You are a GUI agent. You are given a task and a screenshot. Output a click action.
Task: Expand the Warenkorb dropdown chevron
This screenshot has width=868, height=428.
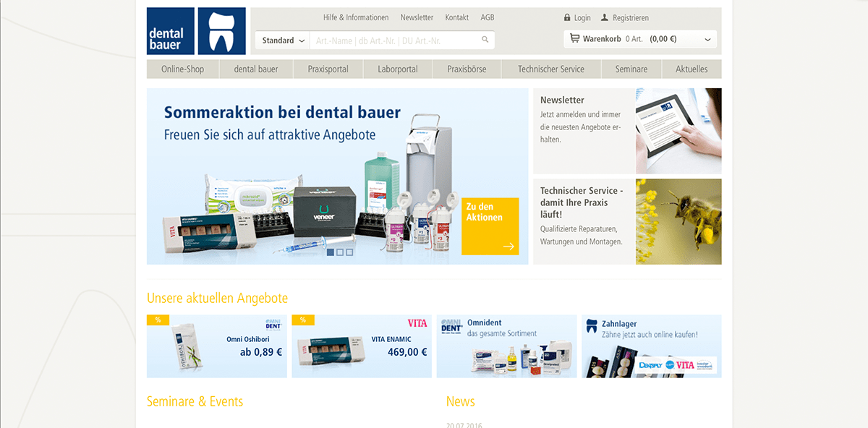pyautogui.click(x=707, y=40)
